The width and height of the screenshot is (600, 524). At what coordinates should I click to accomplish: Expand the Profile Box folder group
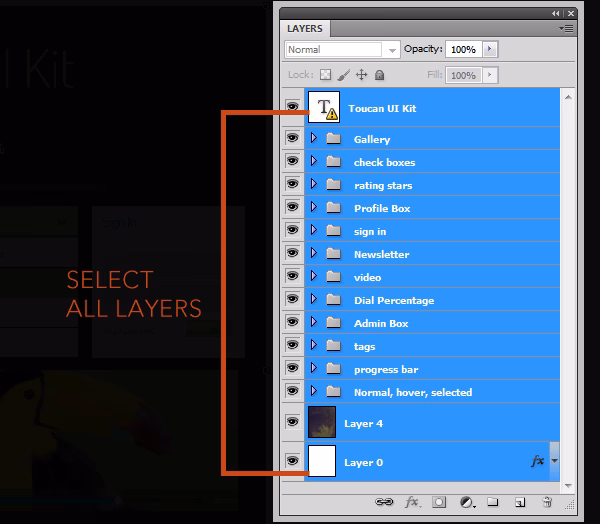pos(314,208)
